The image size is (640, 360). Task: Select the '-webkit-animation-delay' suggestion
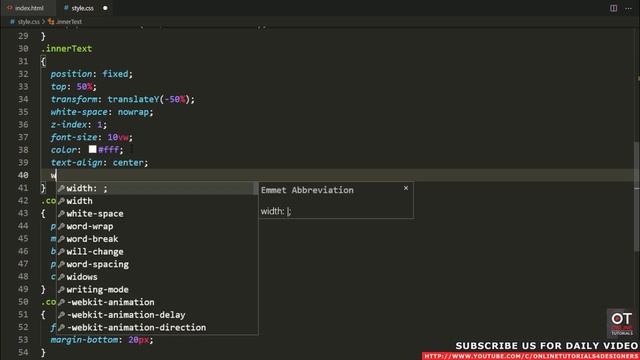click(x=157, y=315)
